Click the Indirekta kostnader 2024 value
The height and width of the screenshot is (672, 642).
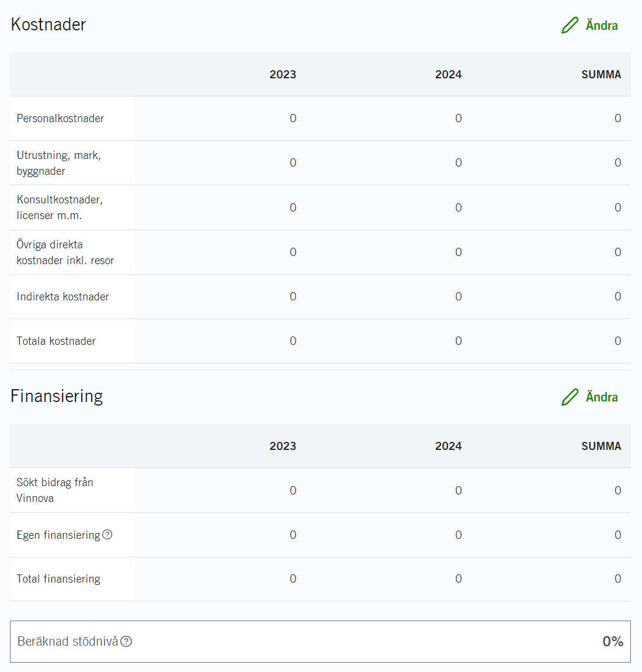[459, 297]
